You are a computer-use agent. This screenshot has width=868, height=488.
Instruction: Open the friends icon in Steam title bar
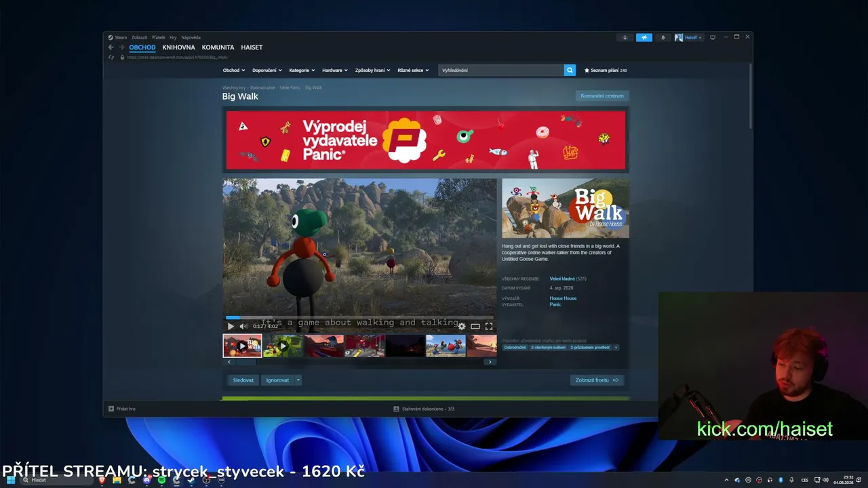(625, 37)
